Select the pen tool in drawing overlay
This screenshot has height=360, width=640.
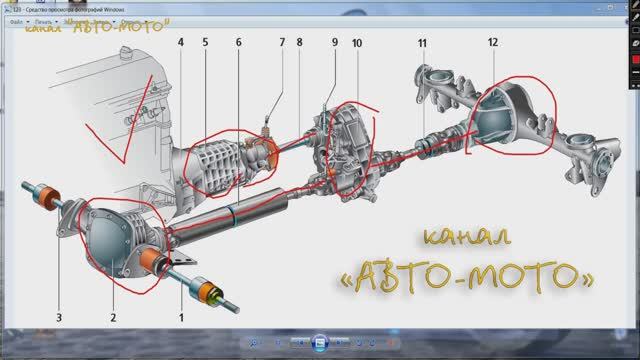pyautogui.click(x=635, y=5)
